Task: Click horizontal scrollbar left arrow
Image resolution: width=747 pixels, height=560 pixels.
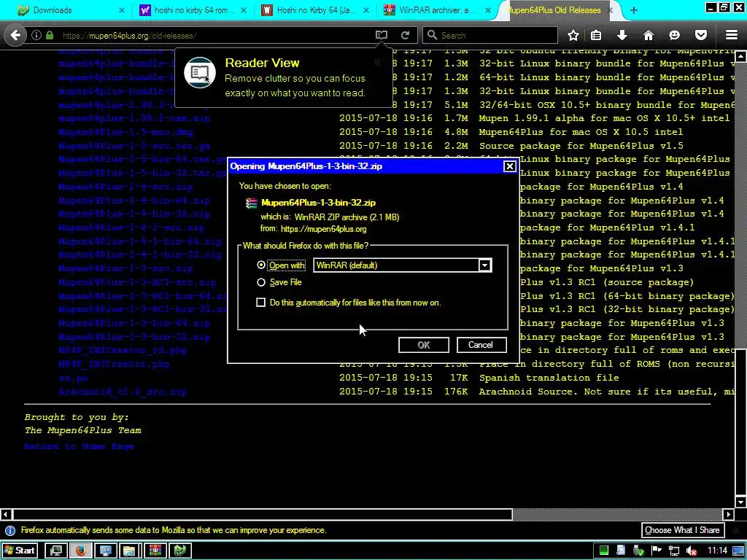Action: tap(6, 514)
